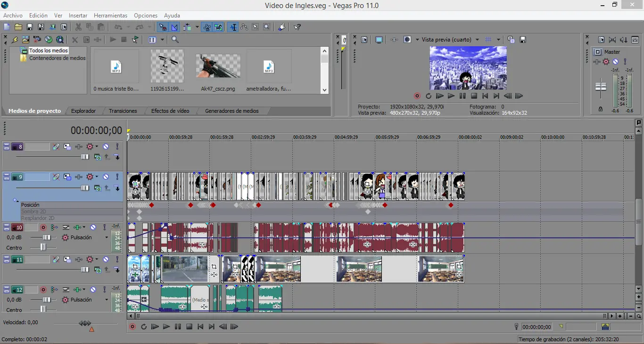
Task: Open a project using the folder icon
Action: 18,27
